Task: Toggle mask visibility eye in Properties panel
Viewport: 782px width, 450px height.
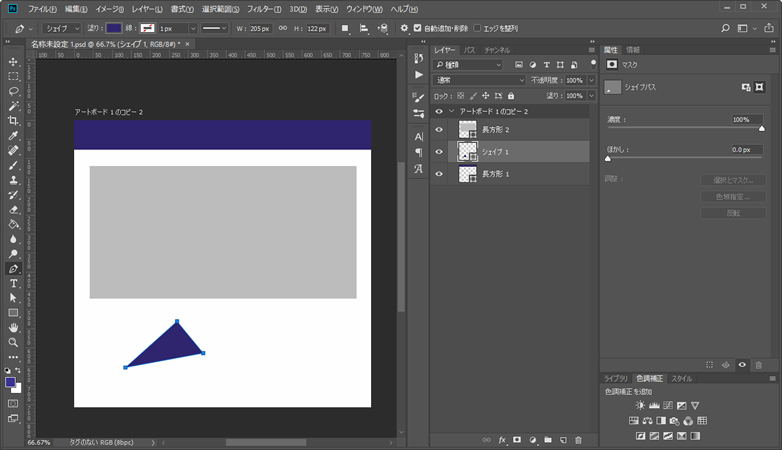Action: [742, 365]
